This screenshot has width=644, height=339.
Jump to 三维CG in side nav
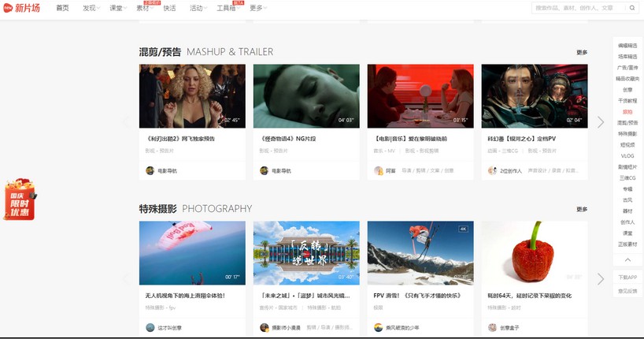pyautogui.click(x=627, y=177)
